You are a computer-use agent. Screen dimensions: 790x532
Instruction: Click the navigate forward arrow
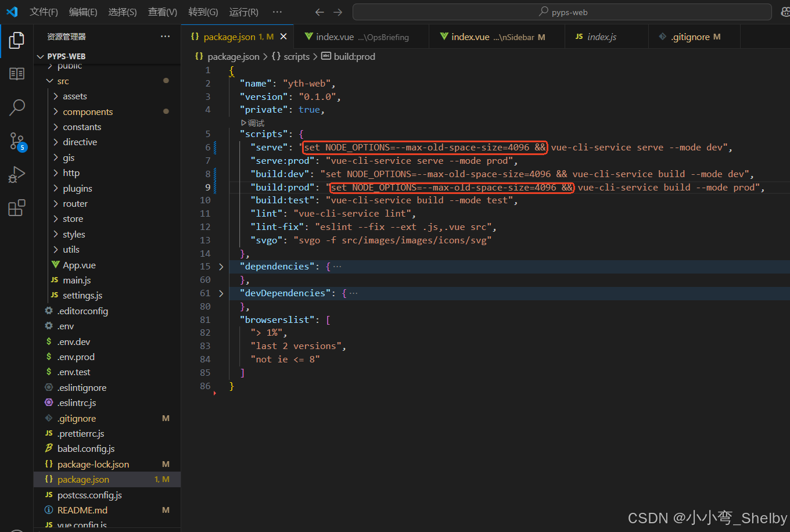337,12
